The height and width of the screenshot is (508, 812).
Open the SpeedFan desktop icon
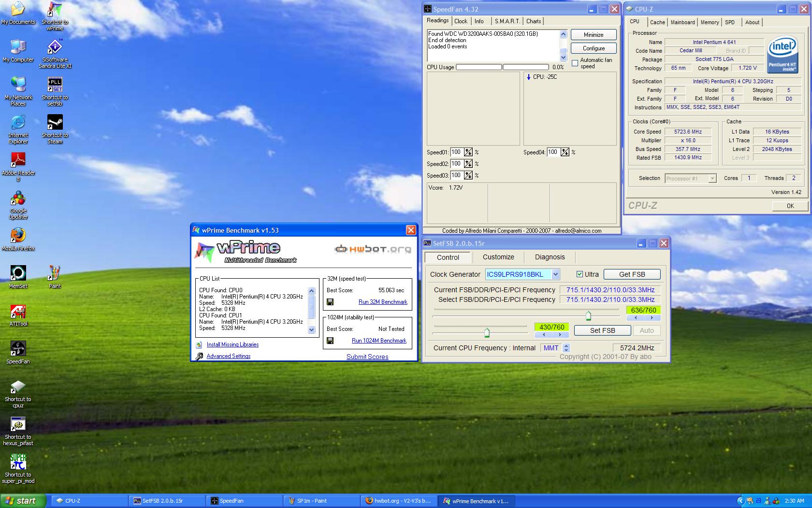pyautogui.click(x=18, y=353)
